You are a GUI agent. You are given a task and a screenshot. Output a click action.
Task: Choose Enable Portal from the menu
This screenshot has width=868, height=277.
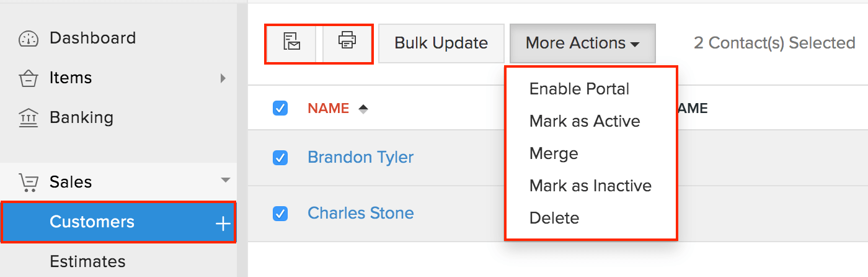coord(579,89)
